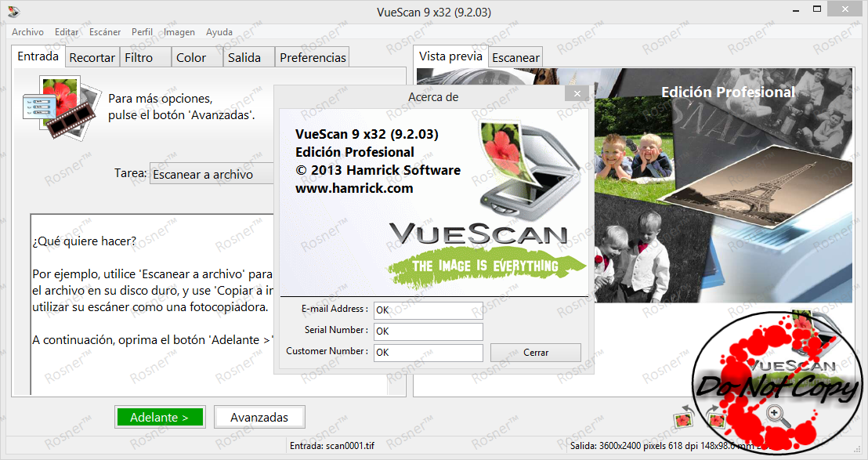Open the Perfil menu
The image size is (868, 460).
click(x=142, y=32)
